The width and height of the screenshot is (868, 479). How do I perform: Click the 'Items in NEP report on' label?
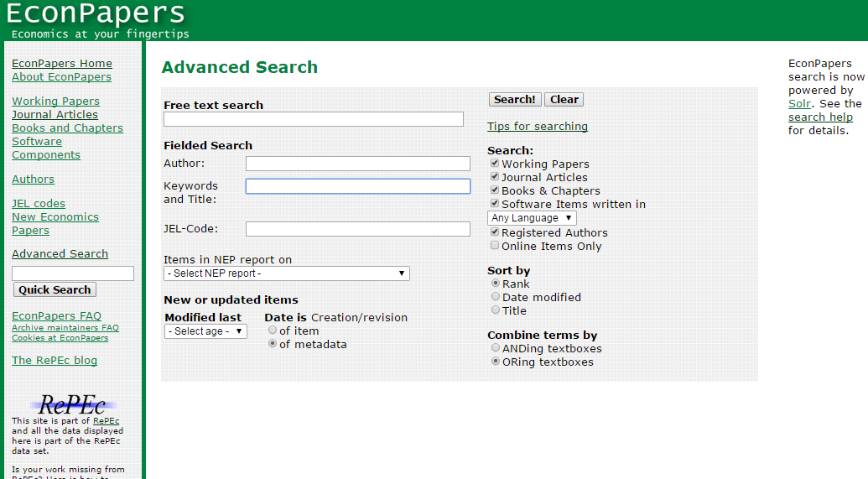click(x=227, y=260)
